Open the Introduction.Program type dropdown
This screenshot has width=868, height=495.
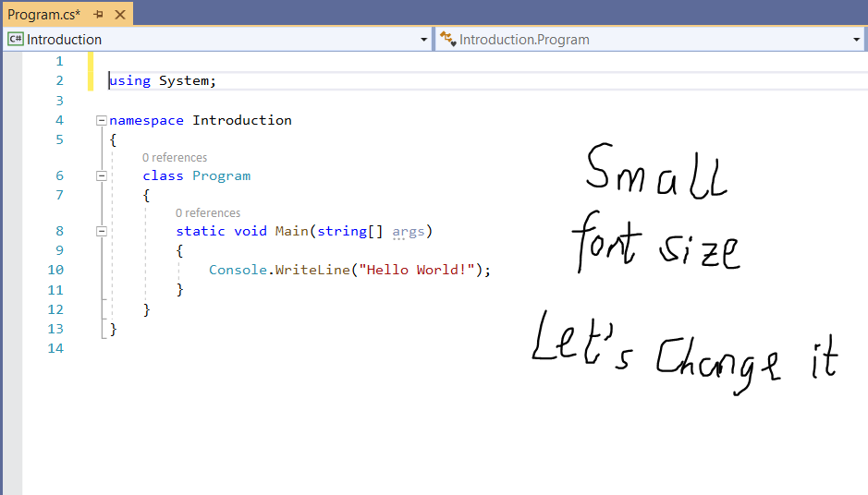(x=856, y=40)
